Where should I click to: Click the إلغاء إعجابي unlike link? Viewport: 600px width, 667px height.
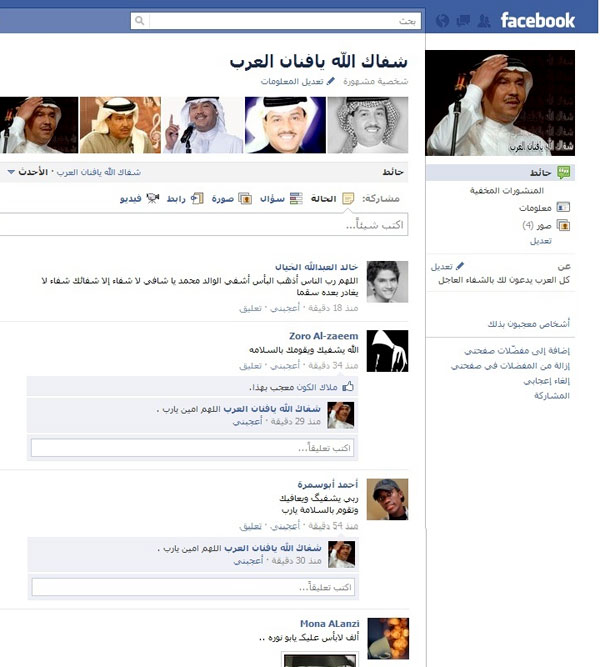[x=546, y=381]
